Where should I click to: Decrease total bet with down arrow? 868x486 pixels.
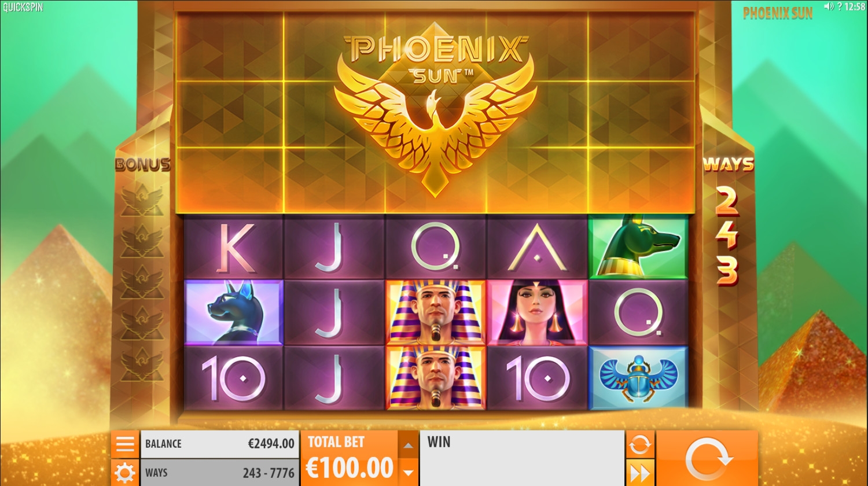(408, 472)
